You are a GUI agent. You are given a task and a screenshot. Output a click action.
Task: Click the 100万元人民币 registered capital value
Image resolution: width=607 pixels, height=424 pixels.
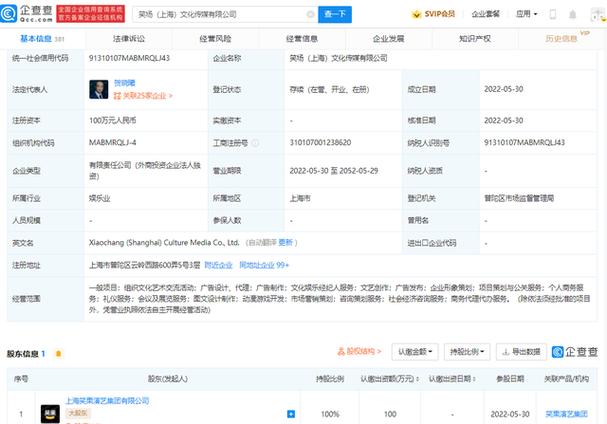pos(112,120)
